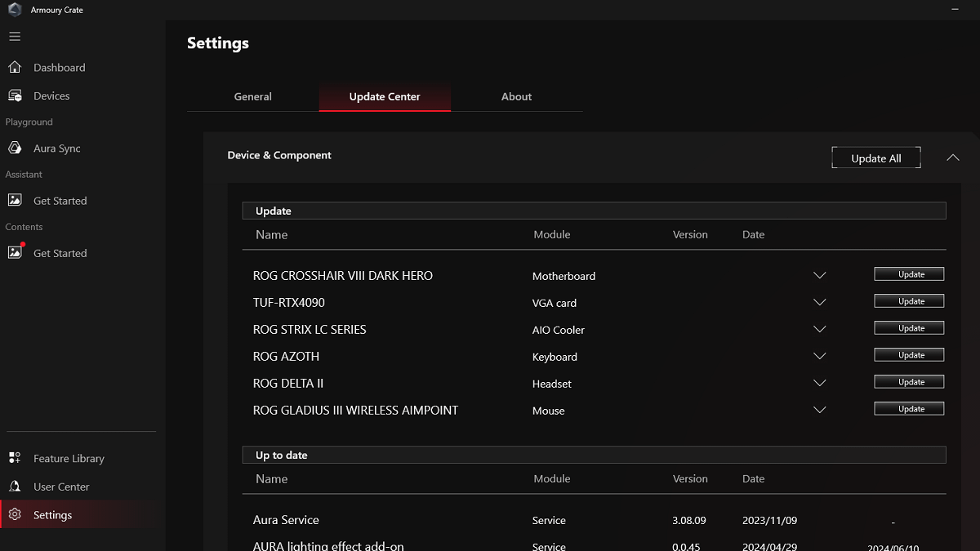Screen dimensions: 980x551
Task: Open Devices via its sidebar icon
Action: pyautogui.click(x=15, y=96)
